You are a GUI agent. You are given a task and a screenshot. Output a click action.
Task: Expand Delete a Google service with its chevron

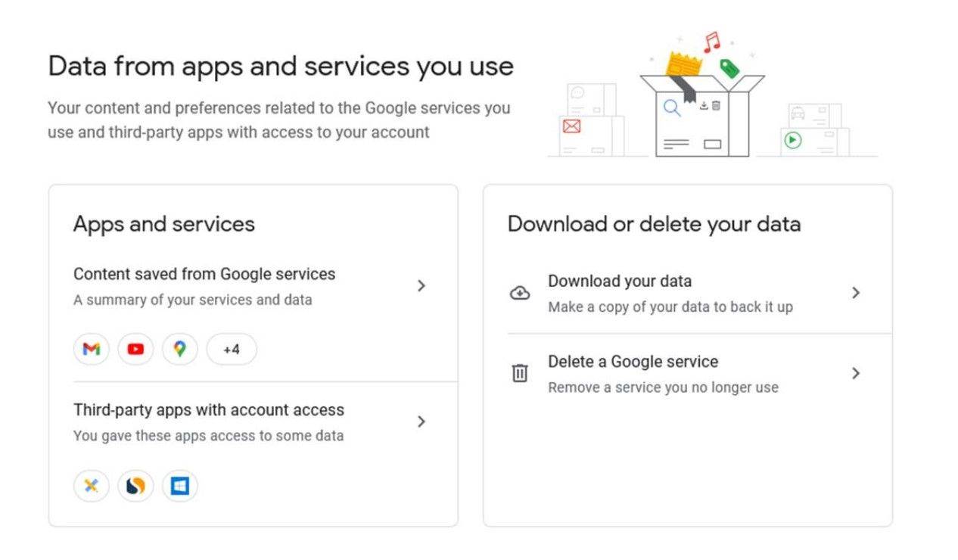coord(856,372)
